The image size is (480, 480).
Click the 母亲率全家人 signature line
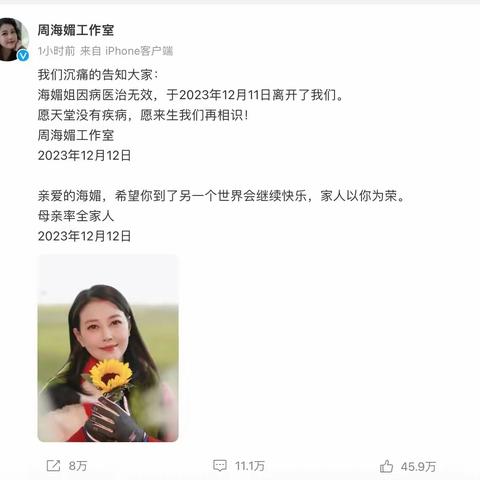point(76,216)
